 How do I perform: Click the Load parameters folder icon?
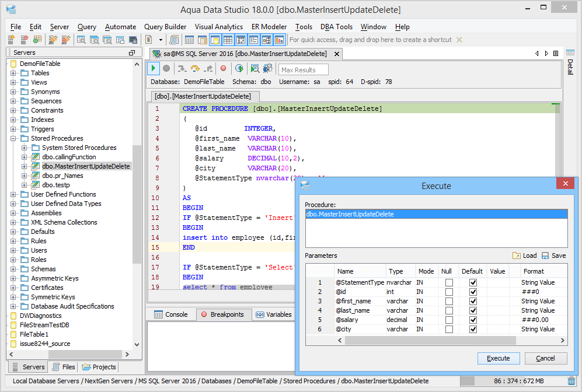click(517, 256)
